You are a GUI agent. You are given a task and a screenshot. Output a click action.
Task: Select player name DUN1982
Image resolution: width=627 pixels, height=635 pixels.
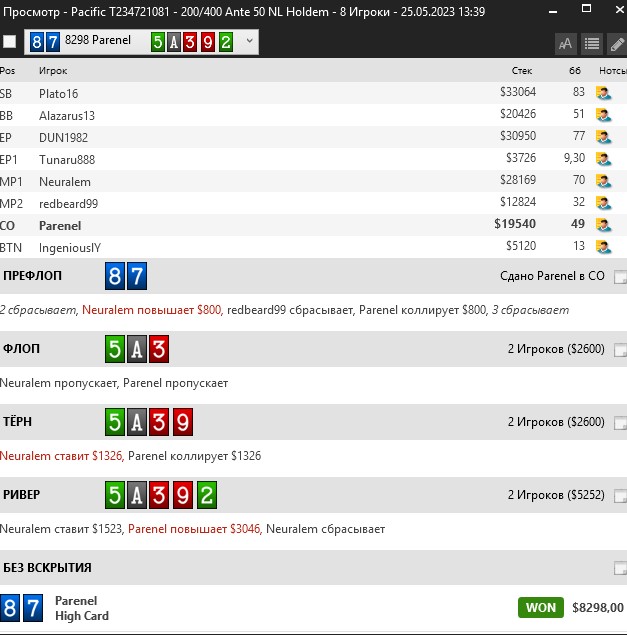(x=63, y=138)
